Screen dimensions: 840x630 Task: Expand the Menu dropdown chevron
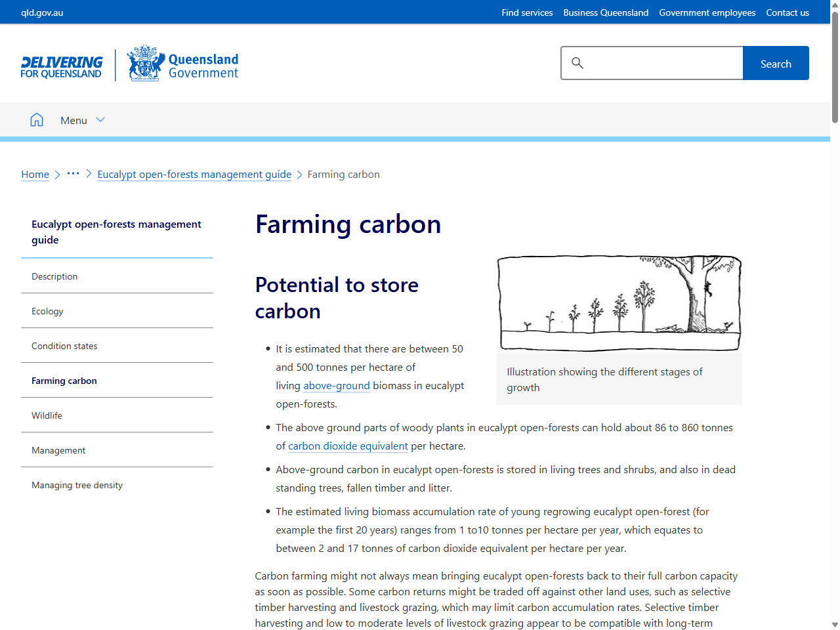100,119
